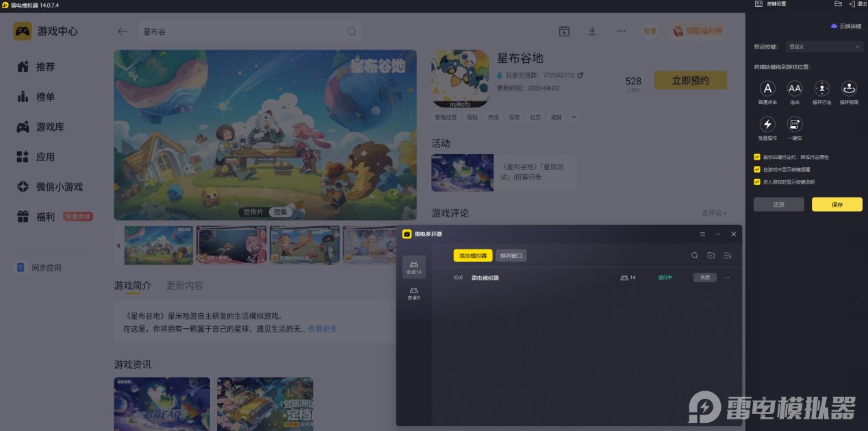Viewport: 868px width, 431px height.
Task: Open hamburger menu in 雷电多开器 title bar
Action: coord(702,234)
